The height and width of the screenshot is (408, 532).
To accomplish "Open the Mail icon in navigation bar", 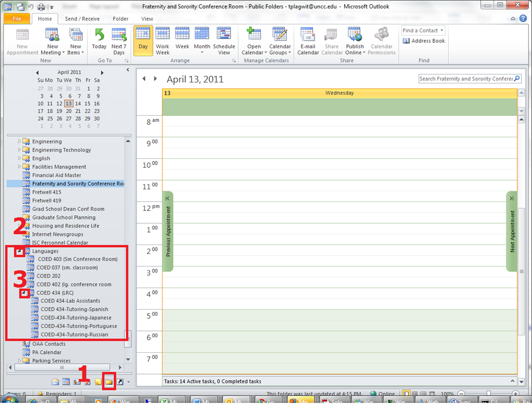I will [55, 381].
